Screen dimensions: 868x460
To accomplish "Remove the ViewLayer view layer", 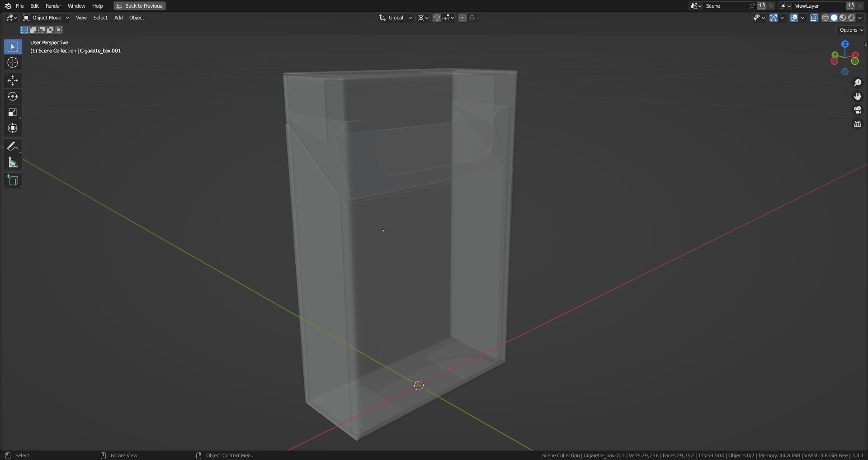I will pyautogui.click(x=860, y=6).
